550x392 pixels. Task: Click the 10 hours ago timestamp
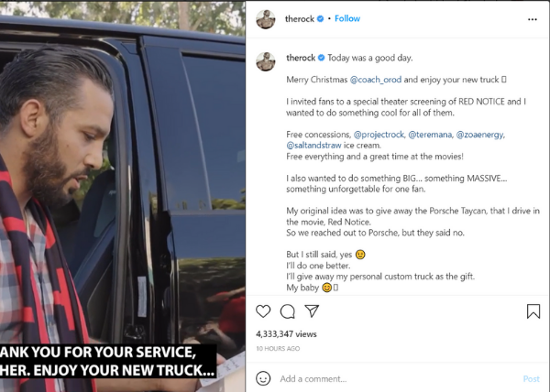tap(278, 349)
